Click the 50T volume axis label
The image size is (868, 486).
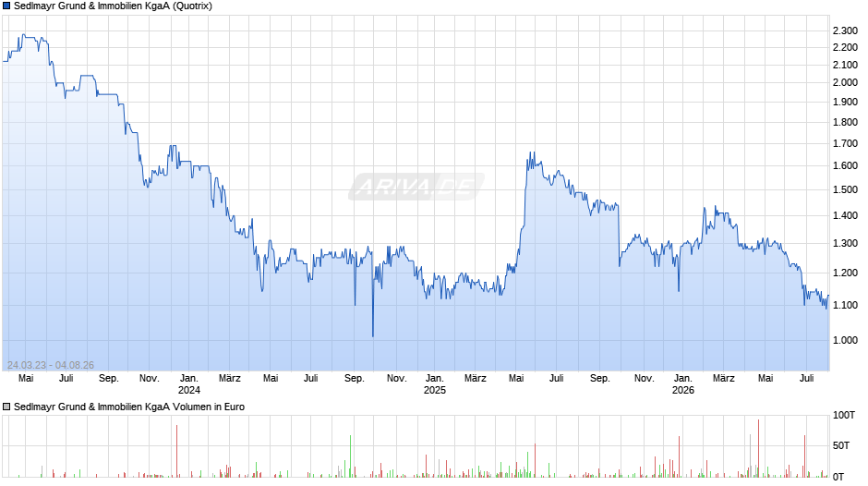pos(841,445)
